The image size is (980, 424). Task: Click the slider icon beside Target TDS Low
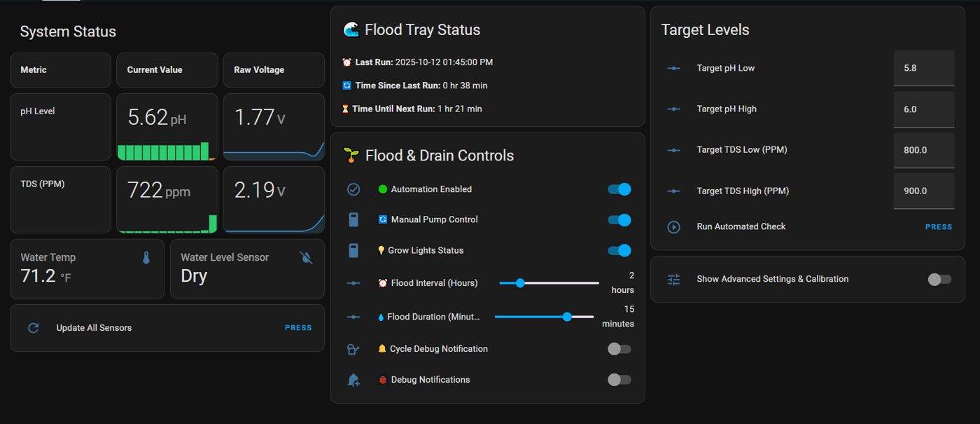673,150
